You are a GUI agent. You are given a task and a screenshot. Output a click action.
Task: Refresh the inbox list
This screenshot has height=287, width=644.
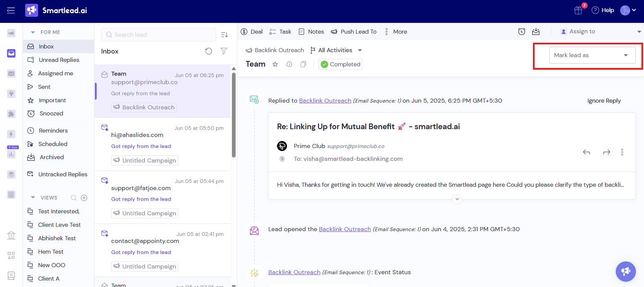coord(209,51)
